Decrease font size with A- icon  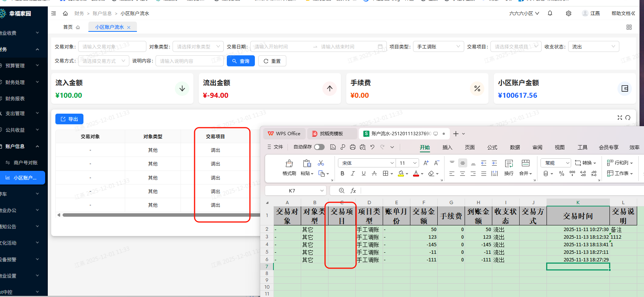[x=437, y=163]
